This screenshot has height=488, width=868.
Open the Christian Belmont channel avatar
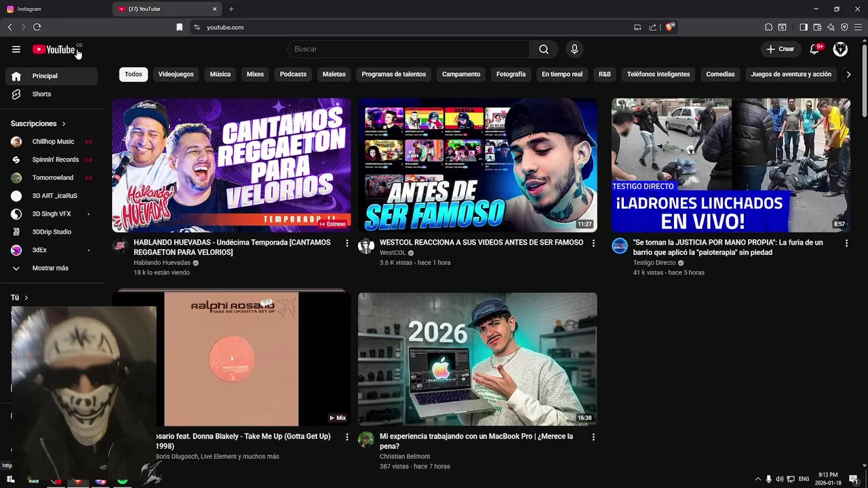[366, 439]
